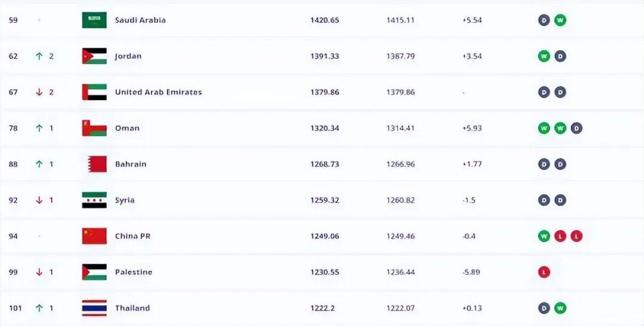Click the Oman flag icon

click(94, 128)
